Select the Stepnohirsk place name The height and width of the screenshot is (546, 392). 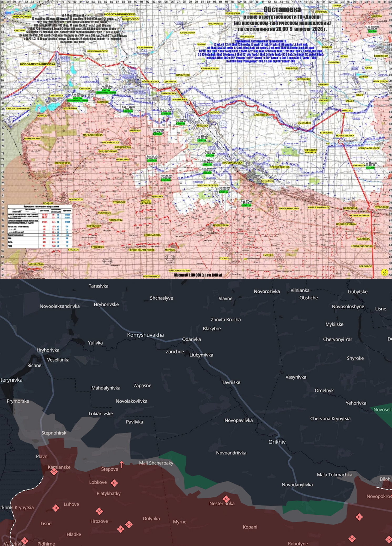pos(54,433)
